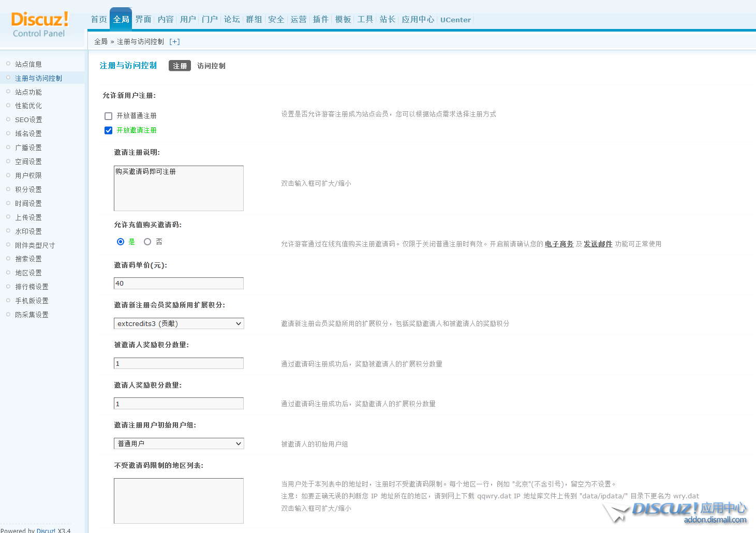Open the extcredits3 (贡献) dropdown
Image resolution: width=756 pixels, height=533 pixels.
pyautogui.click(x=179, y=324)
